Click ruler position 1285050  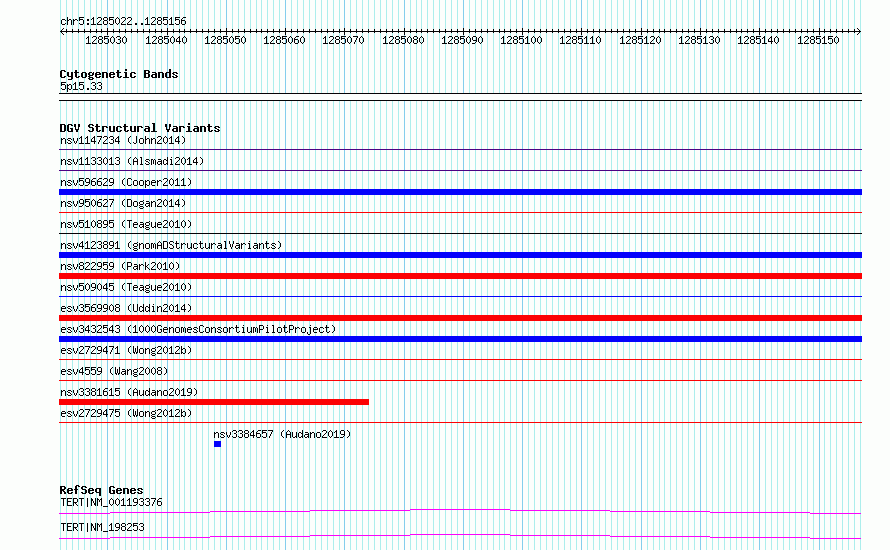click(225, 40)
